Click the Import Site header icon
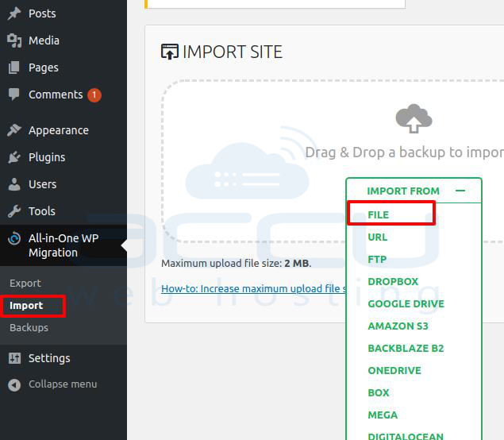The height and width of the screenshot is (440, 504). tap(169, 52)
